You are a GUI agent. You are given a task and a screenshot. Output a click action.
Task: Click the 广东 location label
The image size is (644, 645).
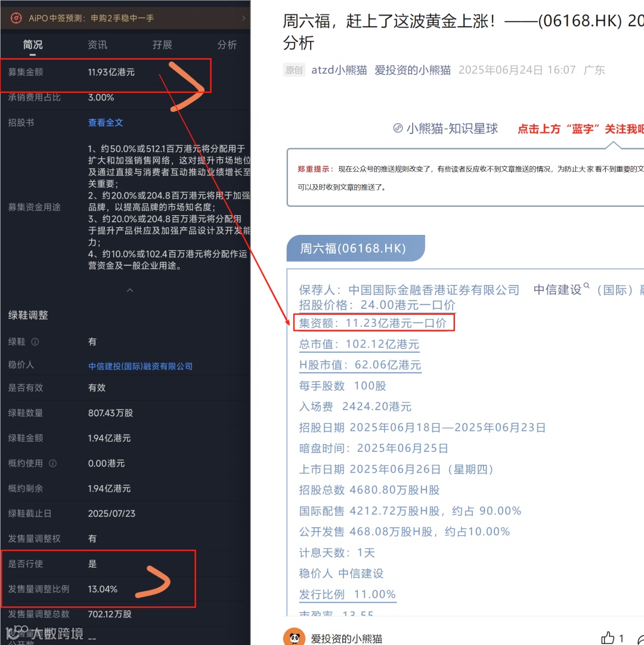point(594,70)
